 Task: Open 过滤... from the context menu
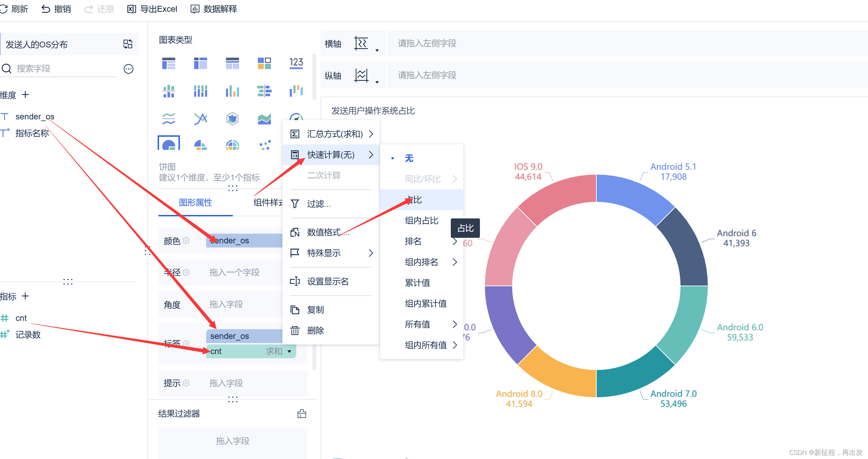click(331, 204)
